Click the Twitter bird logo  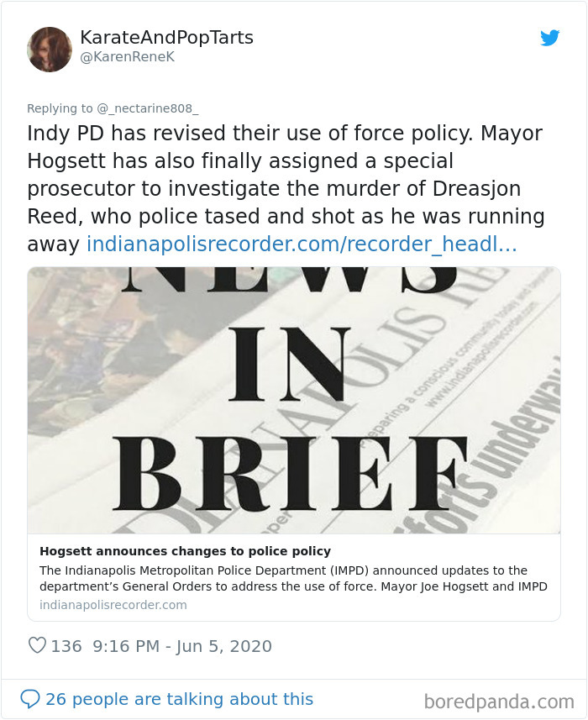click(x=549, y=38)
